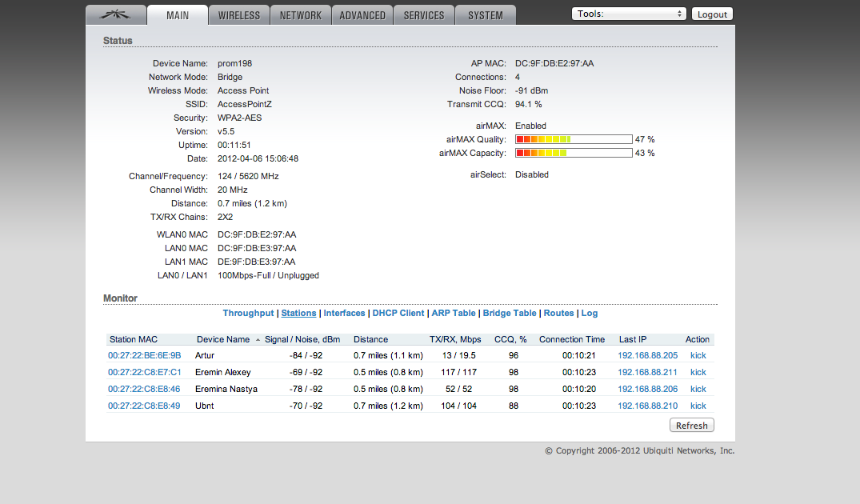The image size is (860, 504).
Task: Open the ARP Table link
Action: coord(453,313)
